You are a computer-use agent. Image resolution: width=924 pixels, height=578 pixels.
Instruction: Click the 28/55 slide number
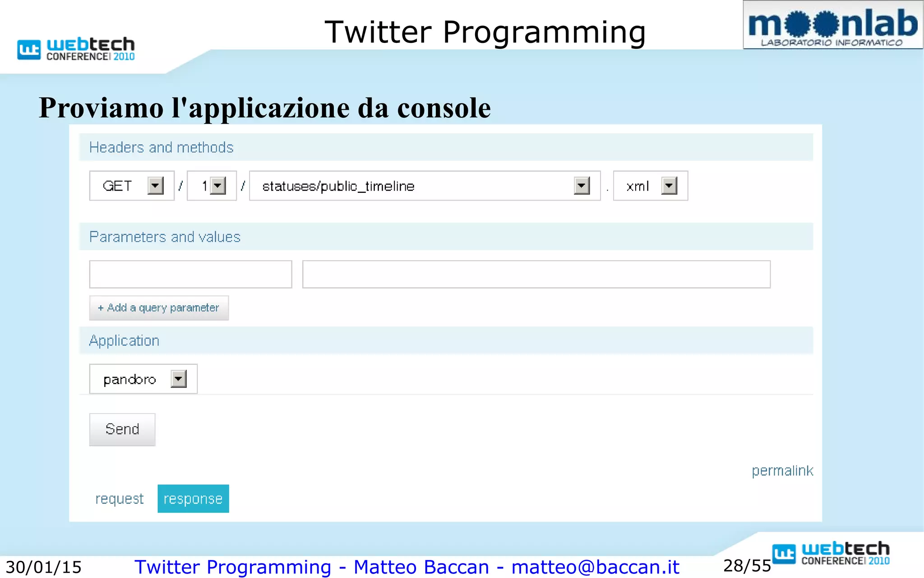747,566
